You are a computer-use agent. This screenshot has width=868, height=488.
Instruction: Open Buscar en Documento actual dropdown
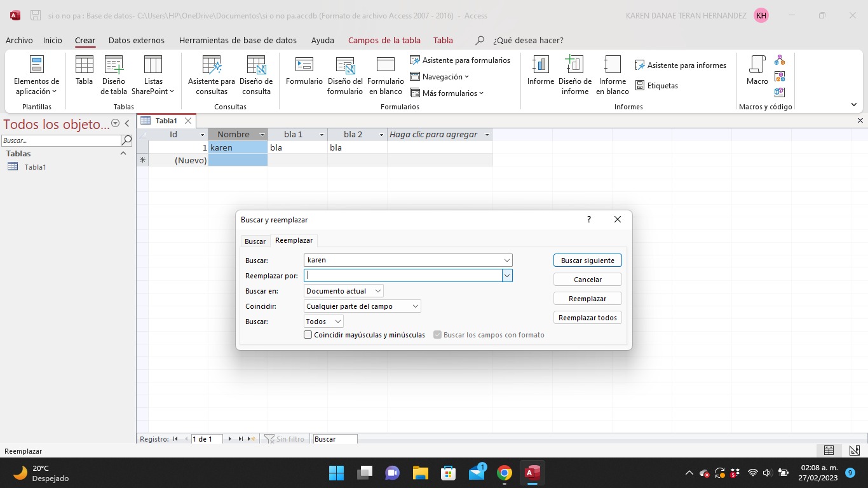378,291
